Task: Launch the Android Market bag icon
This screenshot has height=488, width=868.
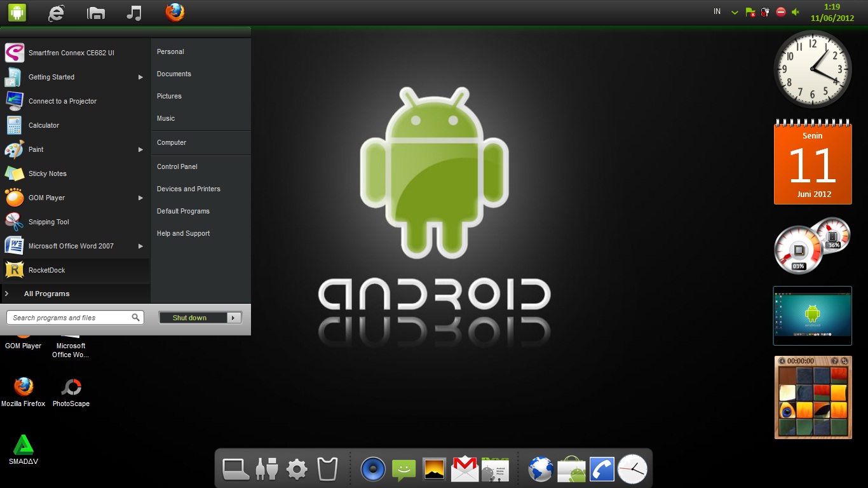Action: click(571, 469)
